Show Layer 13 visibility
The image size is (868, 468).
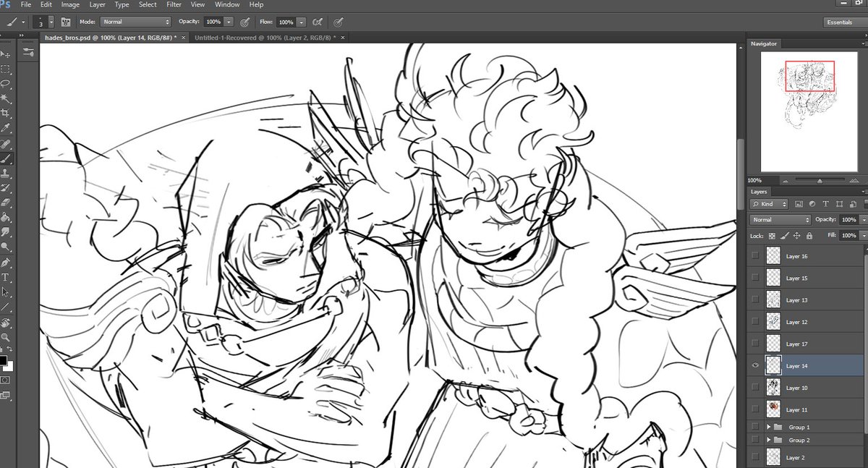(756, 299)
